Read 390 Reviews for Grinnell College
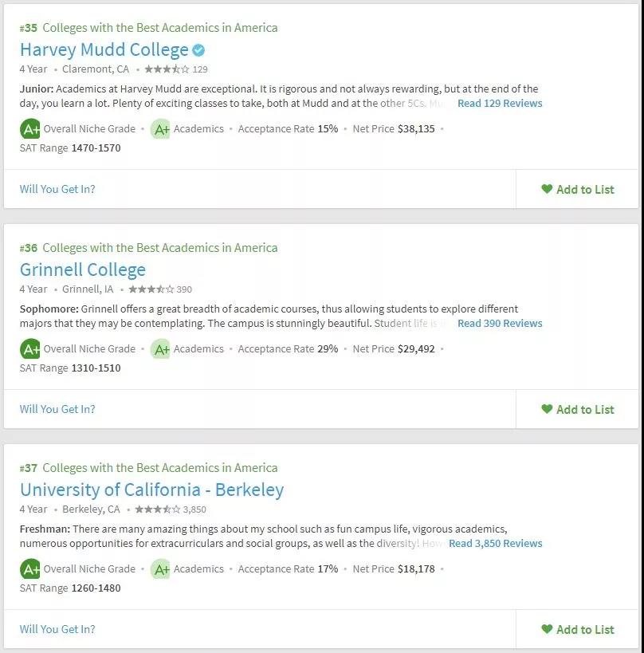 coord(500,323)
